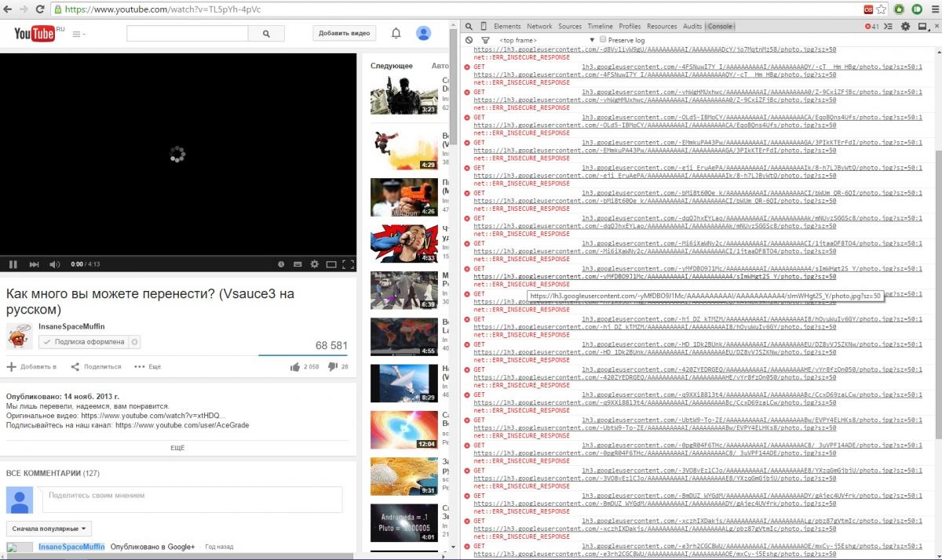Click the red error count 41

pos(872,26)
